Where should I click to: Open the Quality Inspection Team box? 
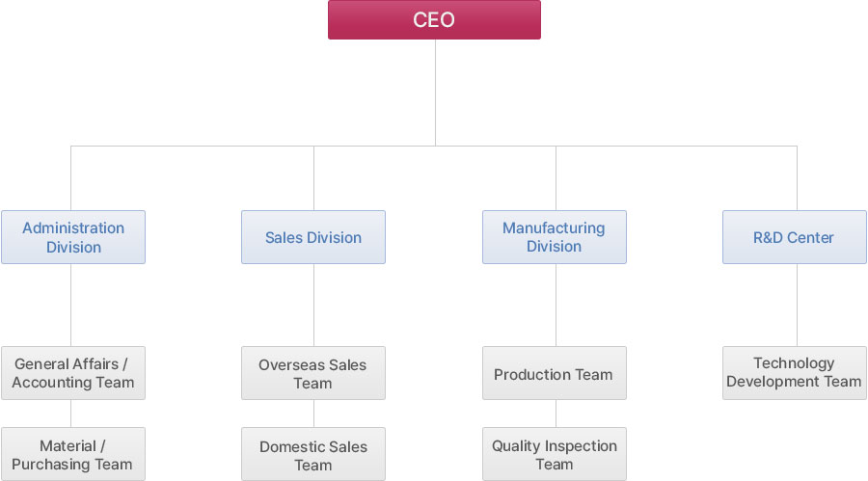(x=555, y=454)
